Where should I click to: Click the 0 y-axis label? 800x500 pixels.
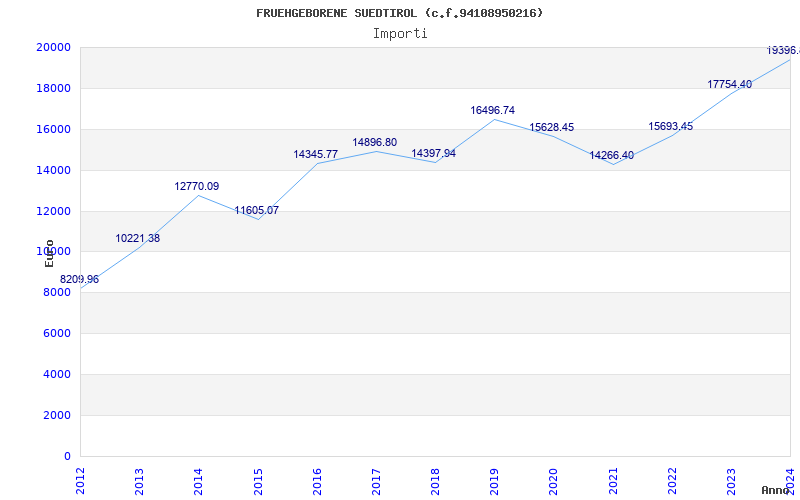pyautogui.click(x=67, y=456)
